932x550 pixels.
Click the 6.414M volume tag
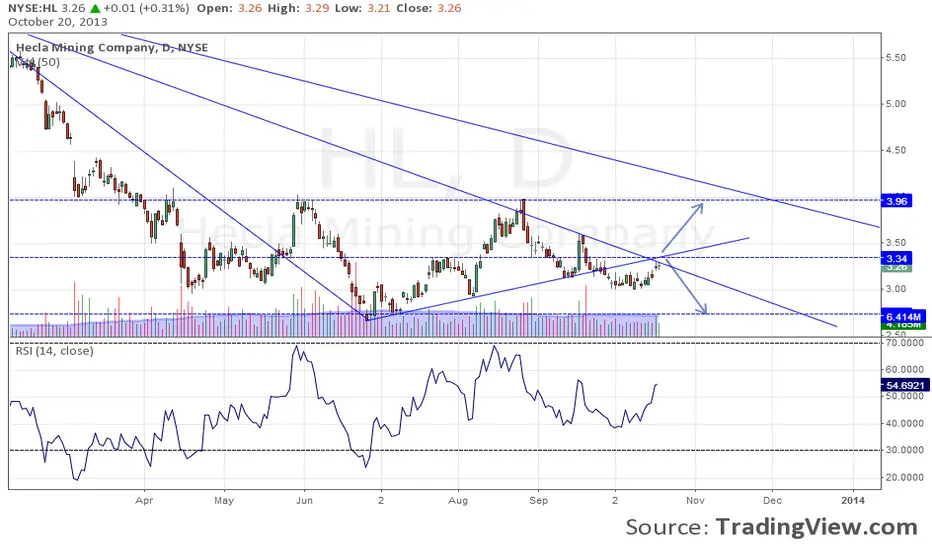(903, 317)
